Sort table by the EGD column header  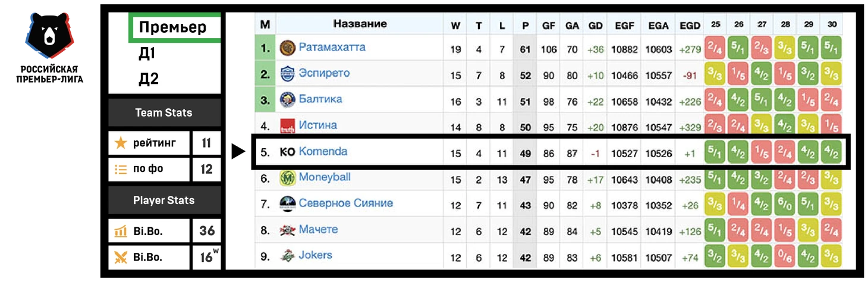coord(690,25)
